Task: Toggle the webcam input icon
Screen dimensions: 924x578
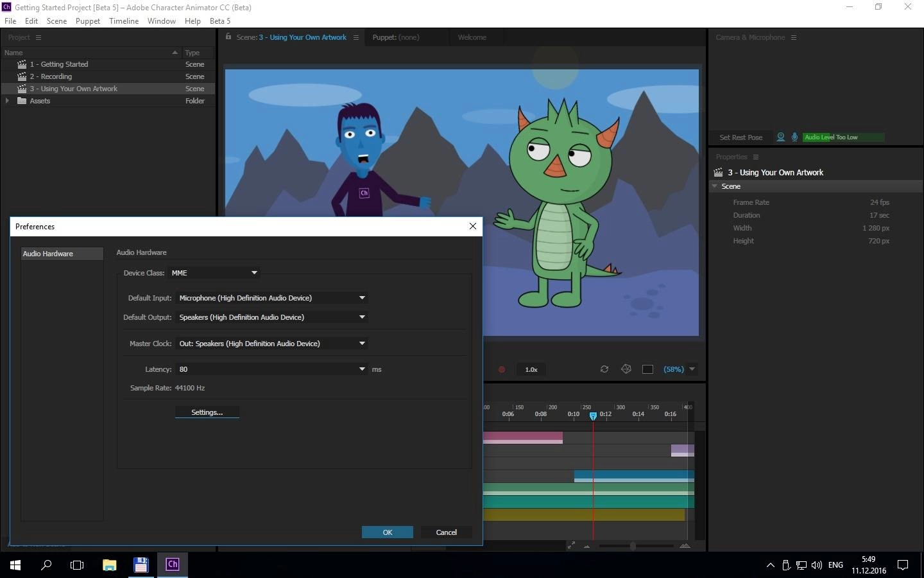Action: [781, 137]
